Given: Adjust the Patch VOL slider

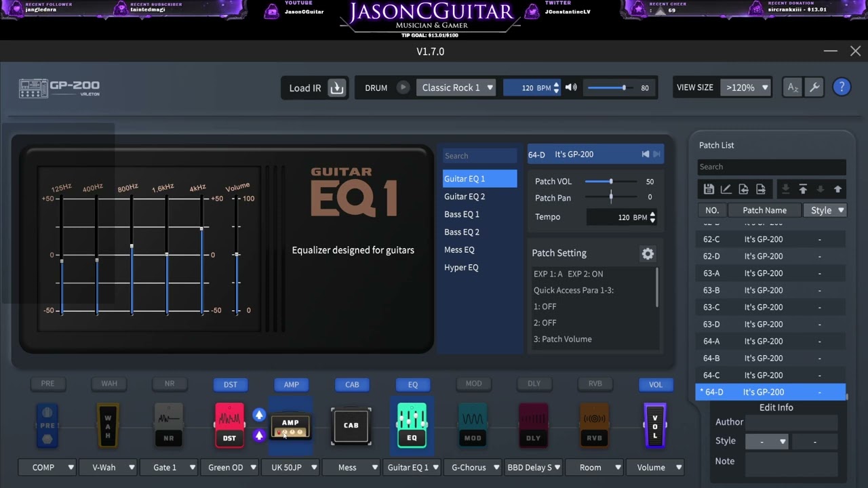Looking at the screenshot, I should pos(610,182).
